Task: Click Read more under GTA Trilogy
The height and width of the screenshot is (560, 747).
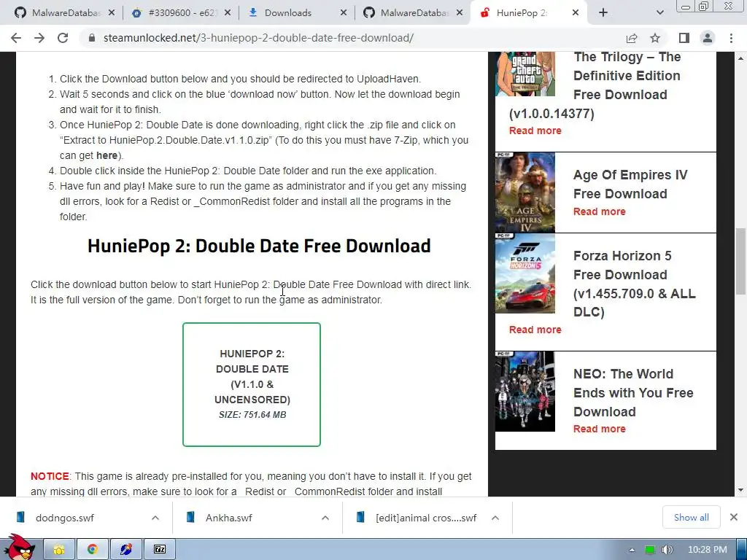Action: pyautogui.click(x=535, y=131)
